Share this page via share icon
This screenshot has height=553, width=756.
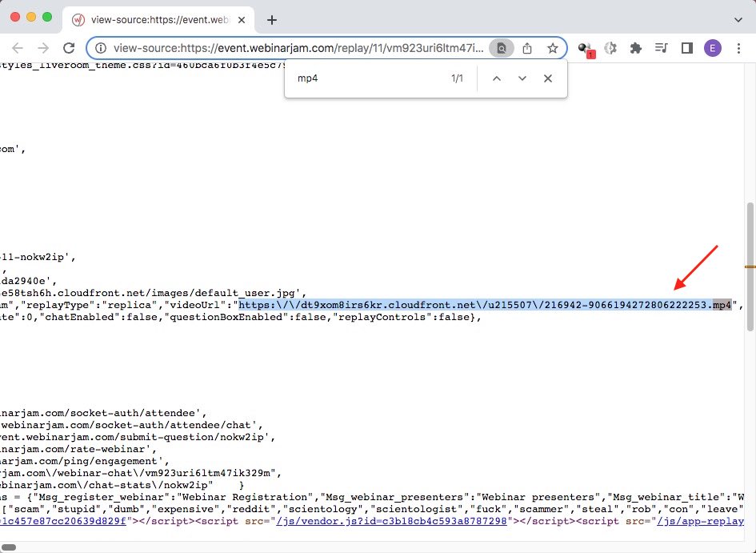click(527, 48)
